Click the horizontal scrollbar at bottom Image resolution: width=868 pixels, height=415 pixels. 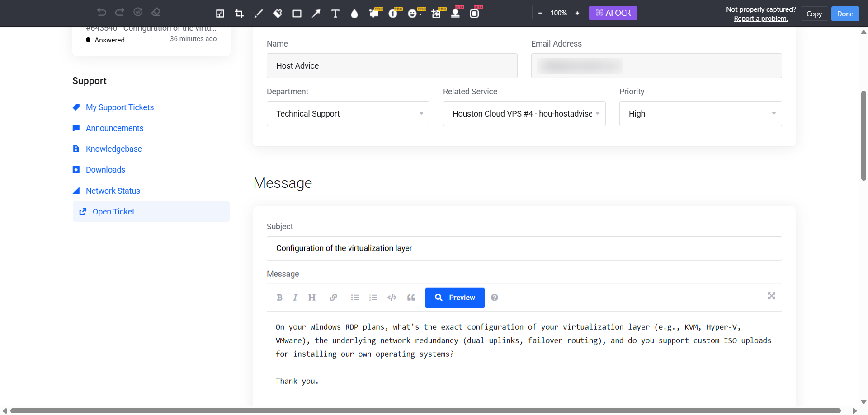point(425,411)
